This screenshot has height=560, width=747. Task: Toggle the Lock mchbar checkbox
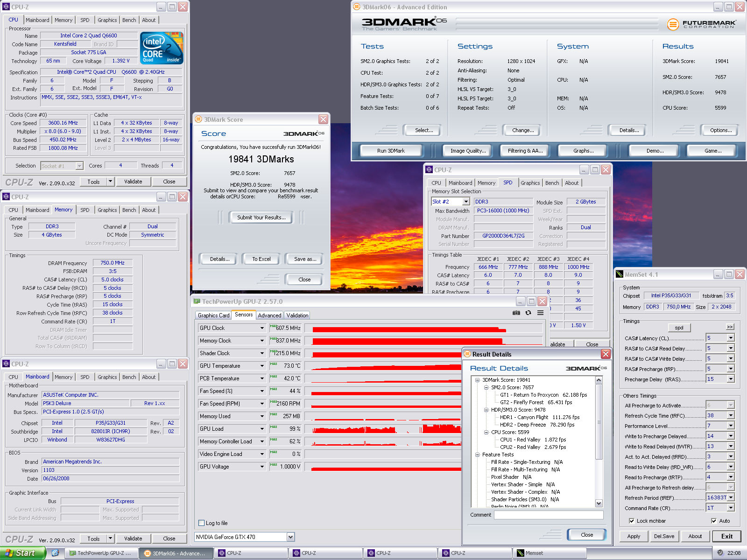(632, 521)
